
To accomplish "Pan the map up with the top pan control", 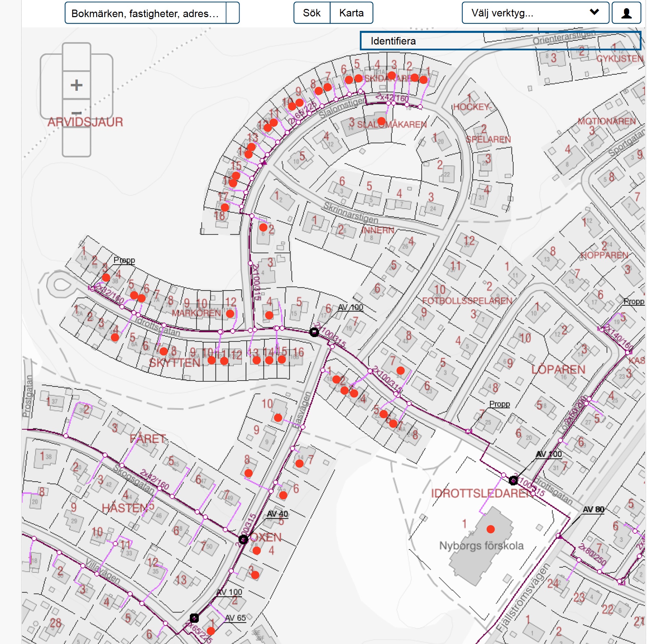I will [76, 57].
